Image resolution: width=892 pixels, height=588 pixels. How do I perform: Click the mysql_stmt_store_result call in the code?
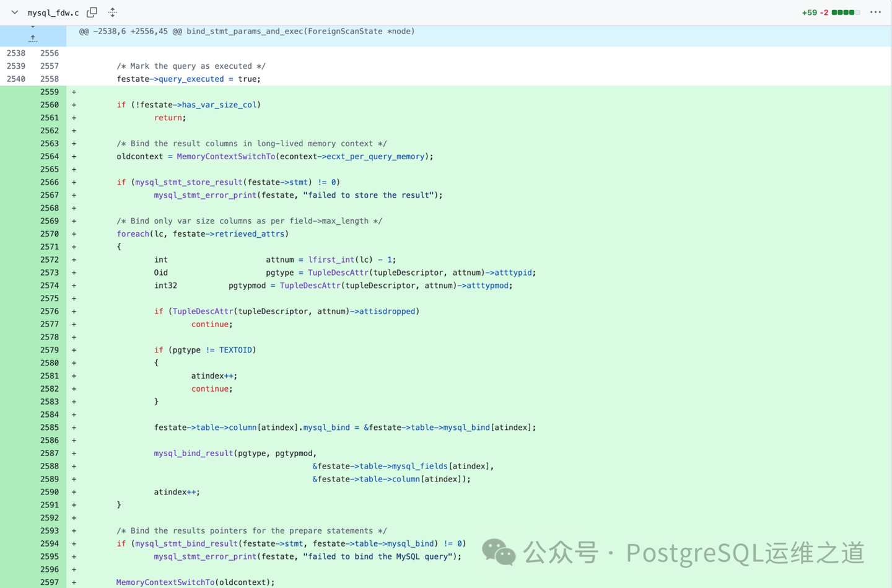pyautogui.click(x=188, y=182)
